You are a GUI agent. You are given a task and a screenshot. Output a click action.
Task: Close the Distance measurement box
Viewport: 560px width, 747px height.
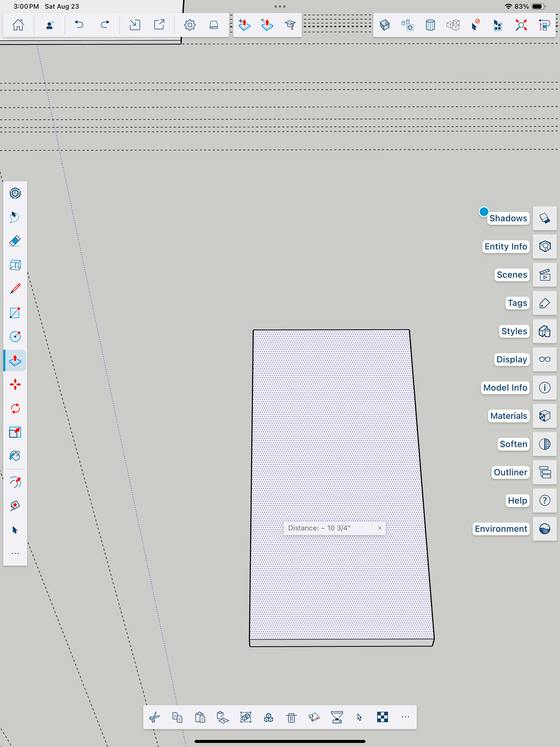(x=379, y=528)
